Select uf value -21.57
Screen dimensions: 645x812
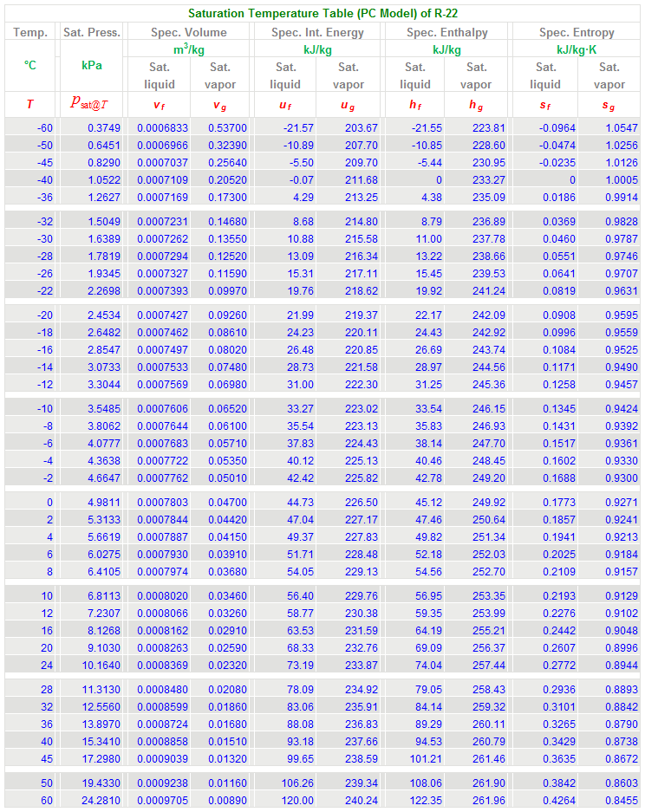299,128
